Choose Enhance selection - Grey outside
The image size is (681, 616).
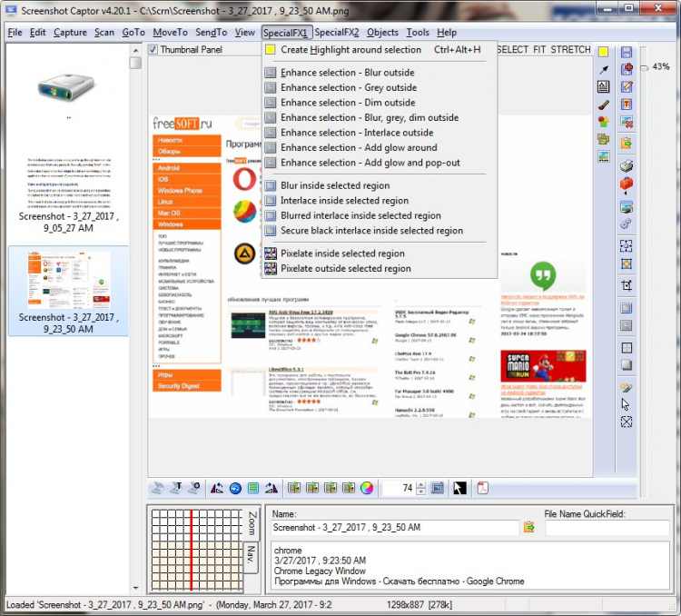[380, 88]
